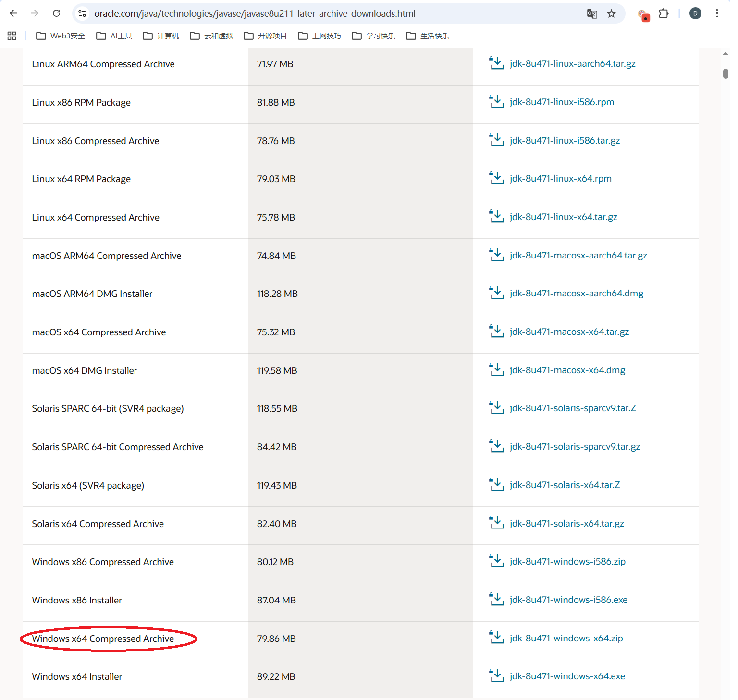Viewport: 738px width, 700px height.
Task: Click the browser back arrow
Action: [x=13, y=13]
